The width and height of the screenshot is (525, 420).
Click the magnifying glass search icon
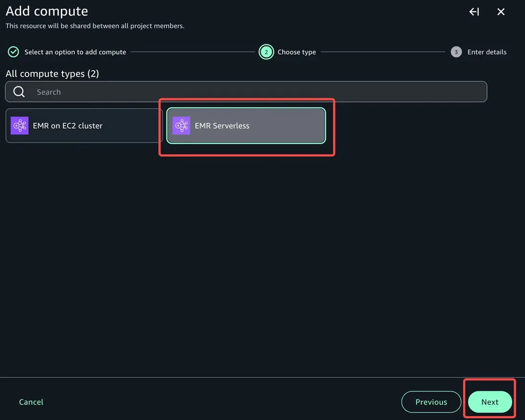[19, 92]
